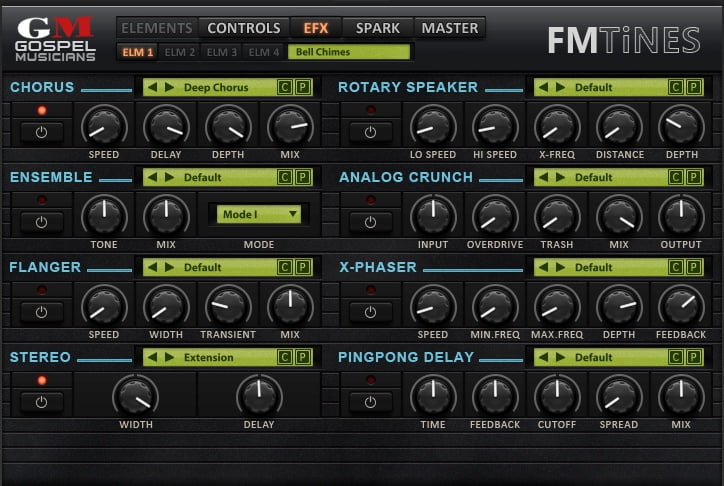
Task: Click the P paste icon in X-Phaser preset bar
Action: pos(694,267)
